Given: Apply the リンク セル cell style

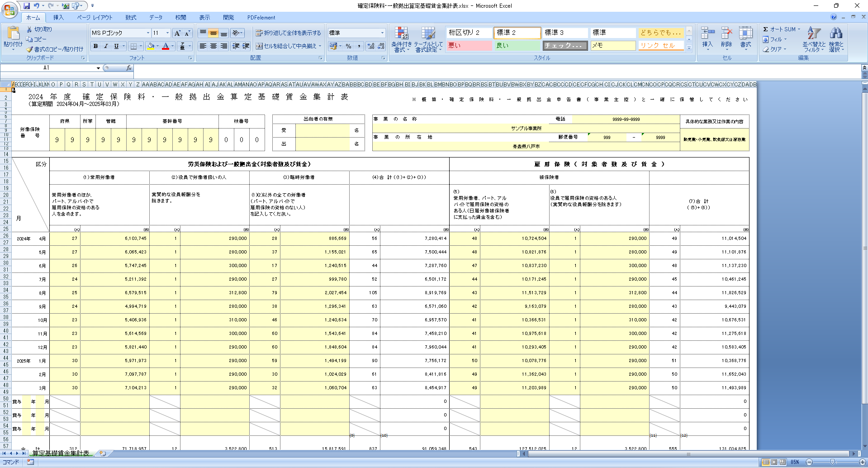Looking at the screenshot, I should (x=661, y=45).
